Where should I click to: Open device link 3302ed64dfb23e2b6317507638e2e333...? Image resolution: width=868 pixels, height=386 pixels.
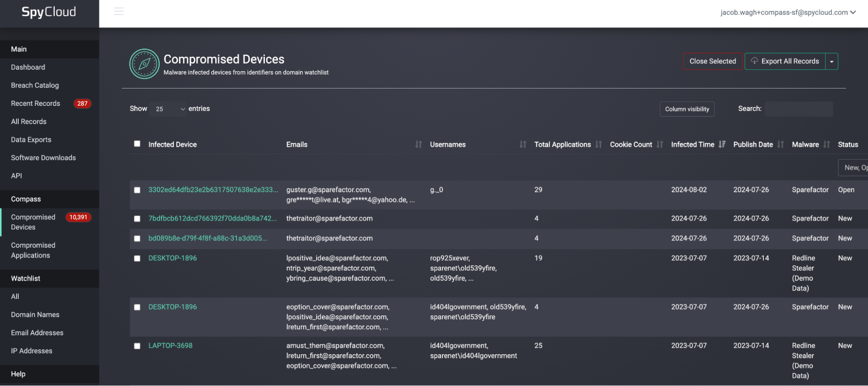tap(213, 190)
